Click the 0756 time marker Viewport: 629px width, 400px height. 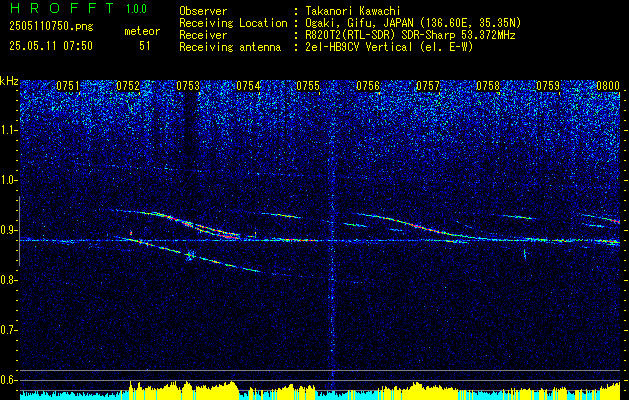(x=368, y=85)
